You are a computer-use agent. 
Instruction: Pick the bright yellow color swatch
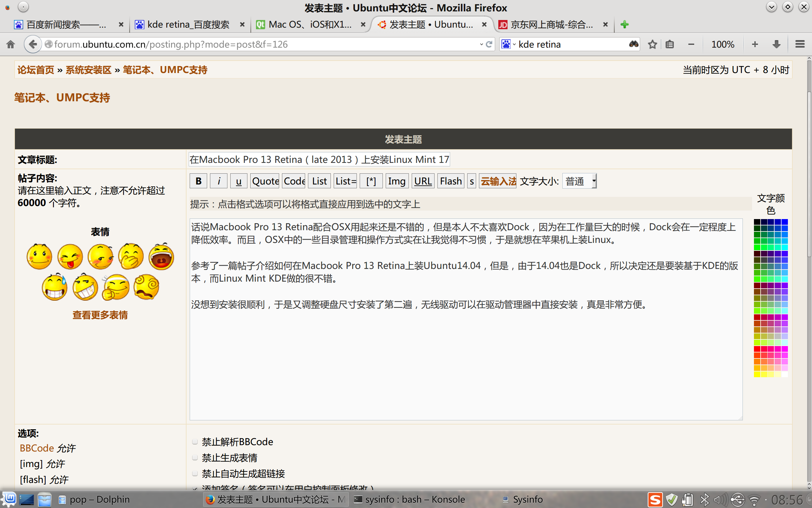(x=757, y=374)
